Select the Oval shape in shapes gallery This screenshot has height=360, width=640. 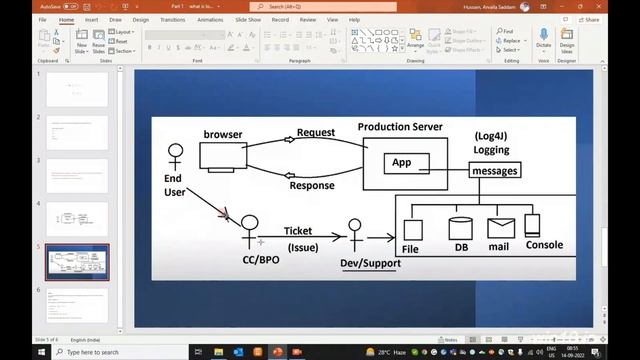(x=387, y=32)
